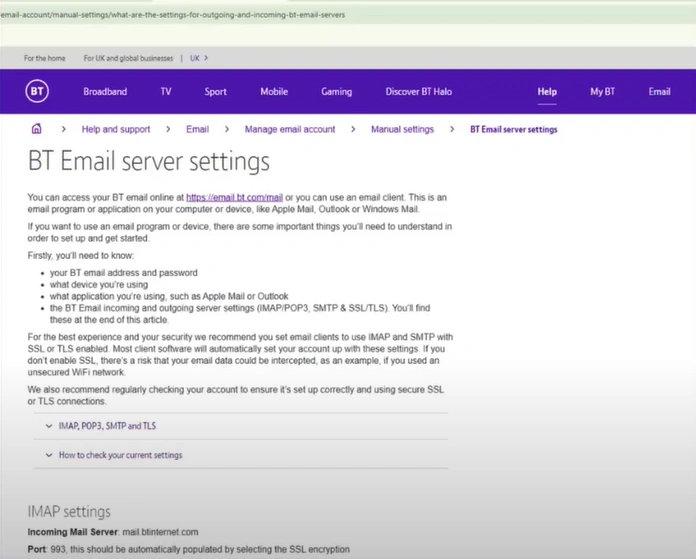Select Gaming in the top navigation
Image resolution: width=696 pixels, height=559 pixels.
point(336,92)
